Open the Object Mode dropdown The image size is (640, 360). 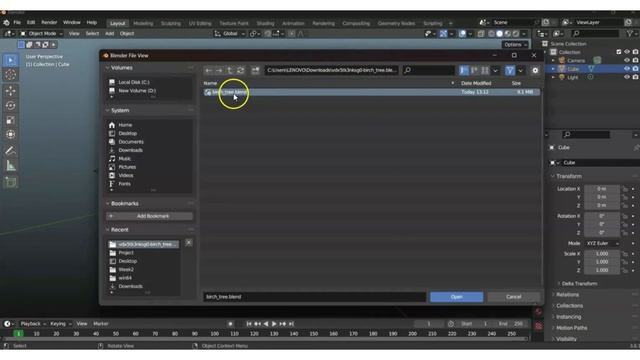tap(41, 33)
